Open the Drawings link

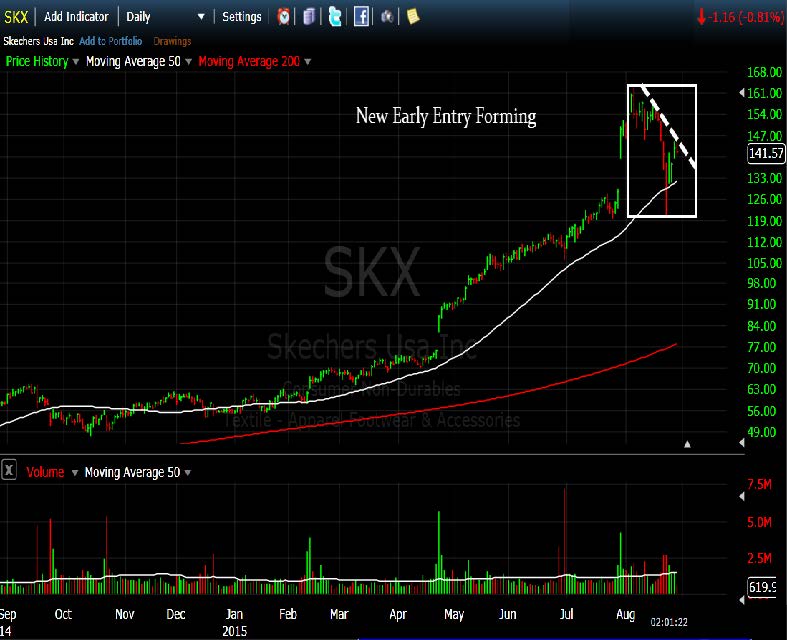point(172,41)
